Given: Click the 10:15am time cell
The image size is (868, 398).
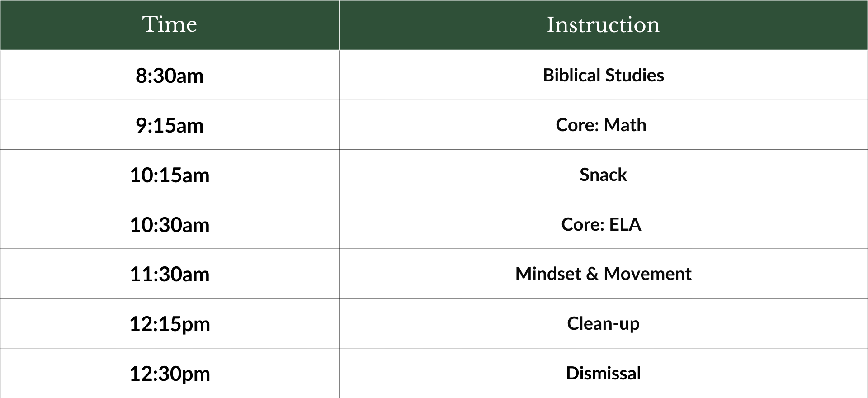Looking at the screenshot, I should click(170, 174).
